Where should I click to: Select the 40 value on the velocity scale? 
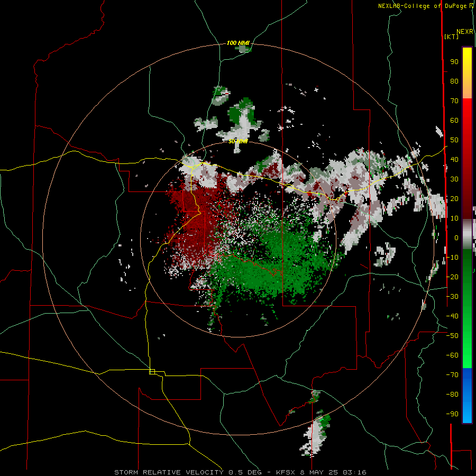(454, 160)
